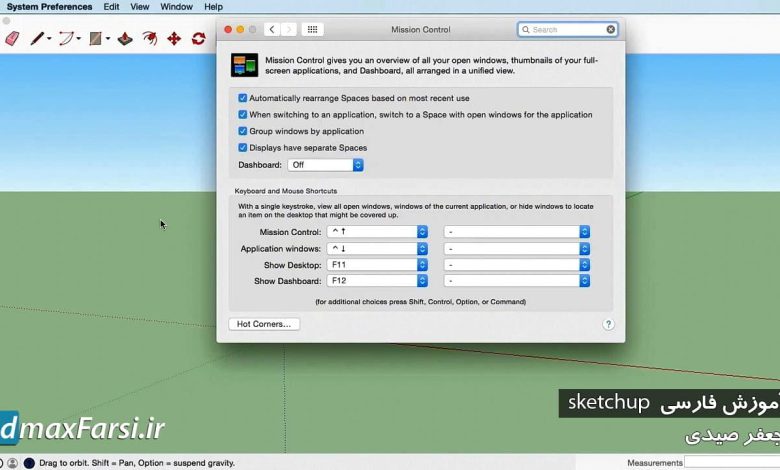Select the Pencil line tool
The height and width of the screenshot is (470, 780).
37,39
